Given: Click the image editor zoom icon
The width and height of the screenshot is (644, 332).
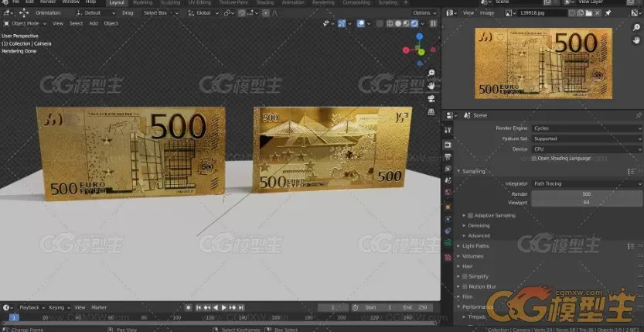Looking at the screenshot, I should [636, 28].
